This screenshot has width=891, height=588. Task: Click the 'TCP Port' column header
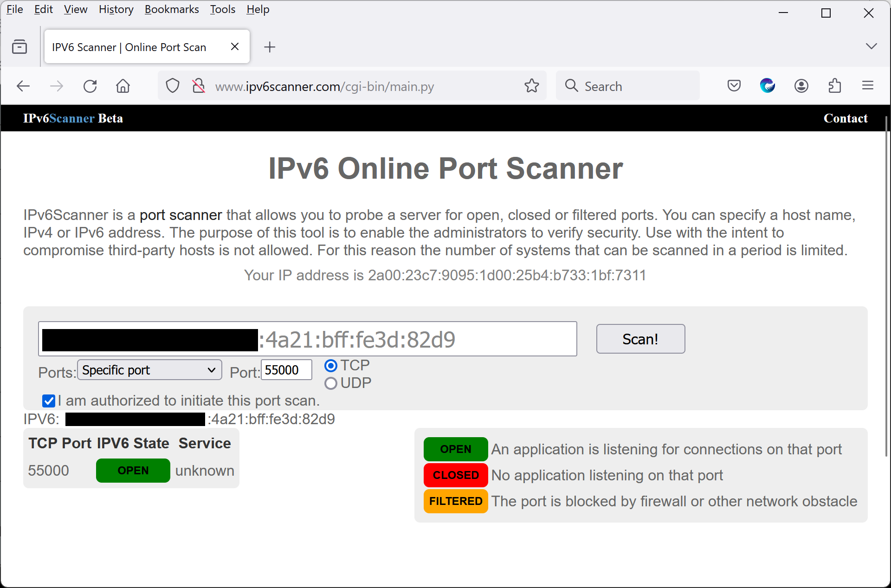tap(60, 443)
